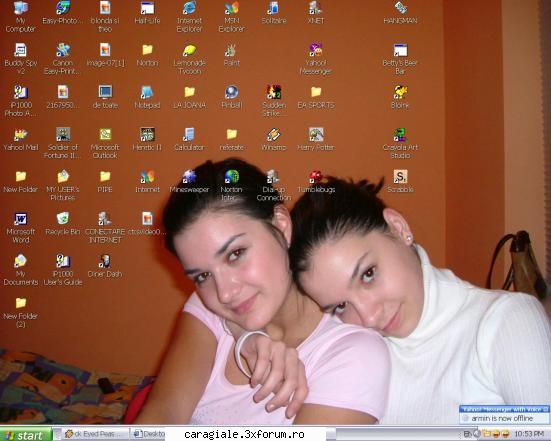Open the XNET connection icon

tap(316, 13)
